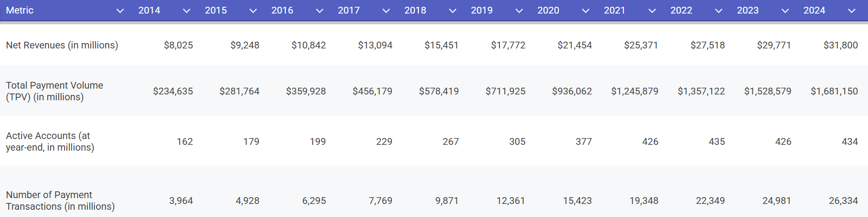The image size is (868, 217).
Task: Click the $9,248 net revenue cell
Action: [x=245, y=45]
